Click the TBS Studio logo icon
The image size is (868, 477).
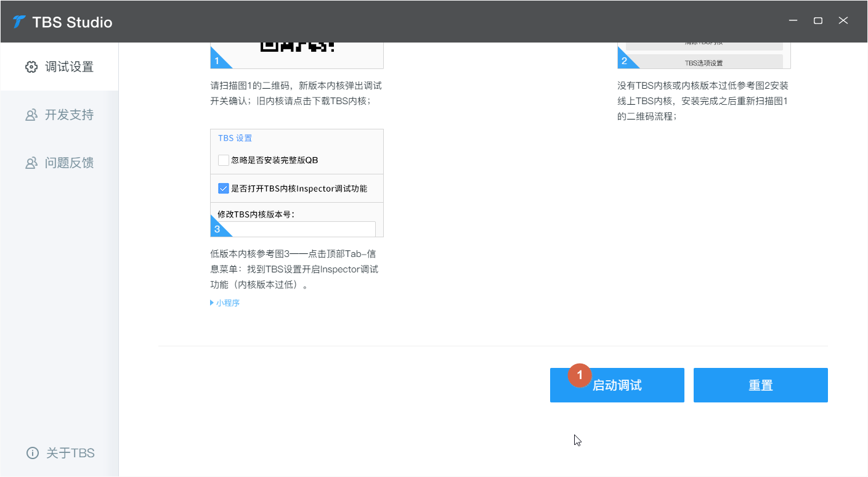pyautogui.click(x=19, y=22)
